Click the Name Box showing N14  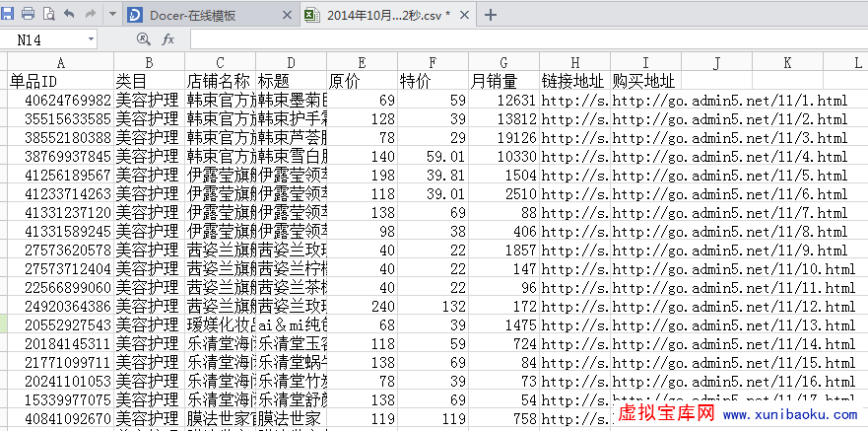pyautogui.click(x=44, y=39)
